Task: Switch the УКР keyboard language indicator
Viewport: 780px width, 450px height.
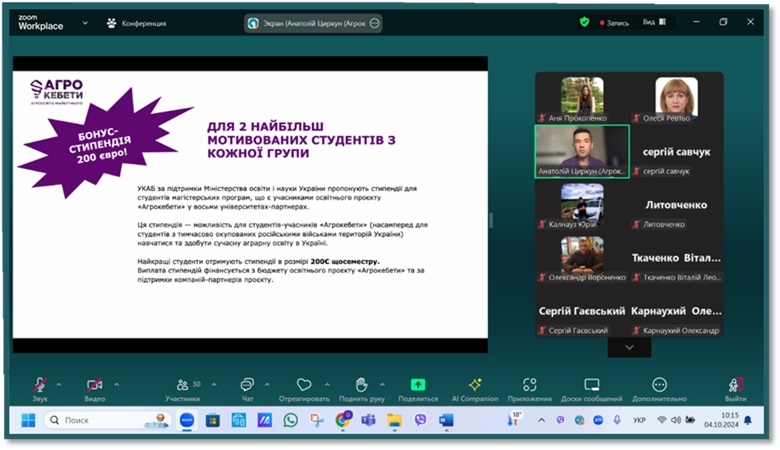Action: 639,420
